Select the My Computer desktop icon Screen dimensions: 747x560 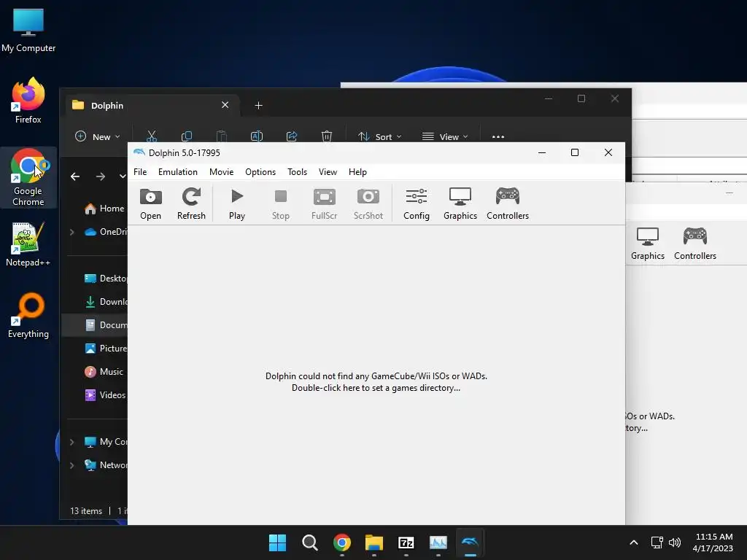point(28,29)
